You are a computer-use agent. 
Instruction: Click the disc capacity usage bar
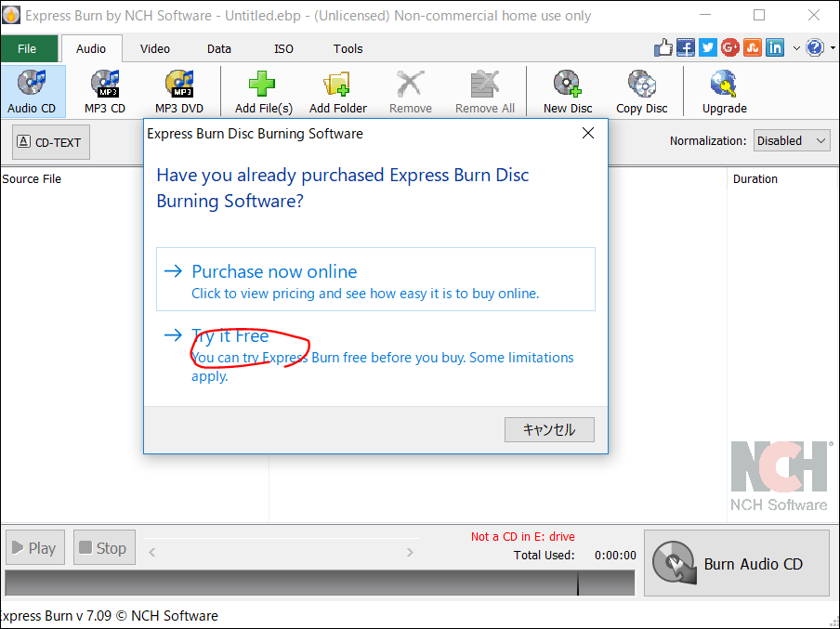(320, 583)
